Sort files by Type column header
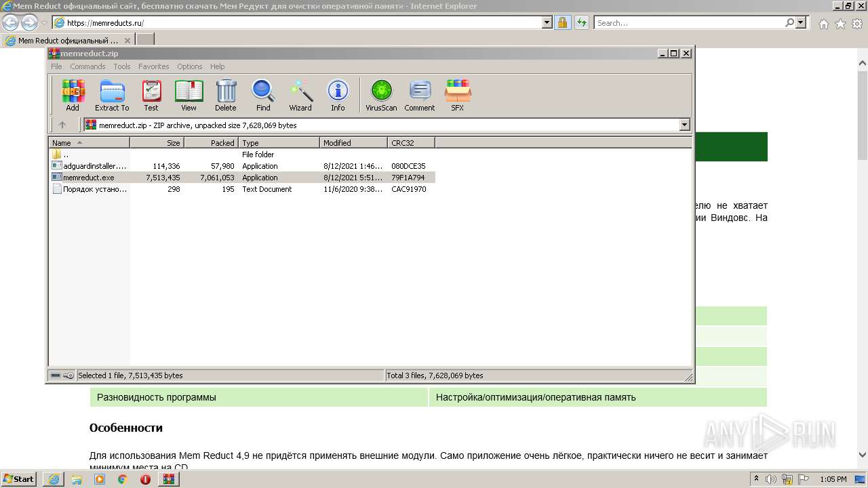This screenshot has width=868, height=488. point(279,143)
